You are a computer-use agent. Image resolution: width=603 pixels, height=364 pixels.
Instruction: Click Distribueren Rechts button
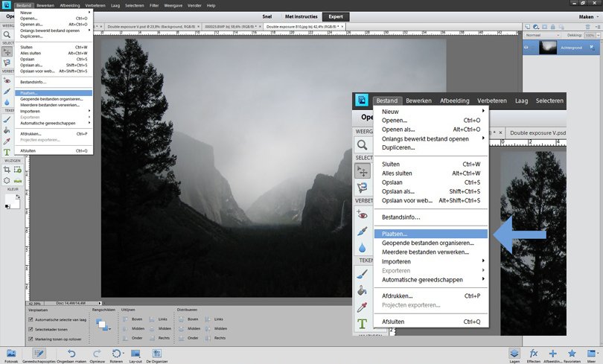[x=215, y=338]
